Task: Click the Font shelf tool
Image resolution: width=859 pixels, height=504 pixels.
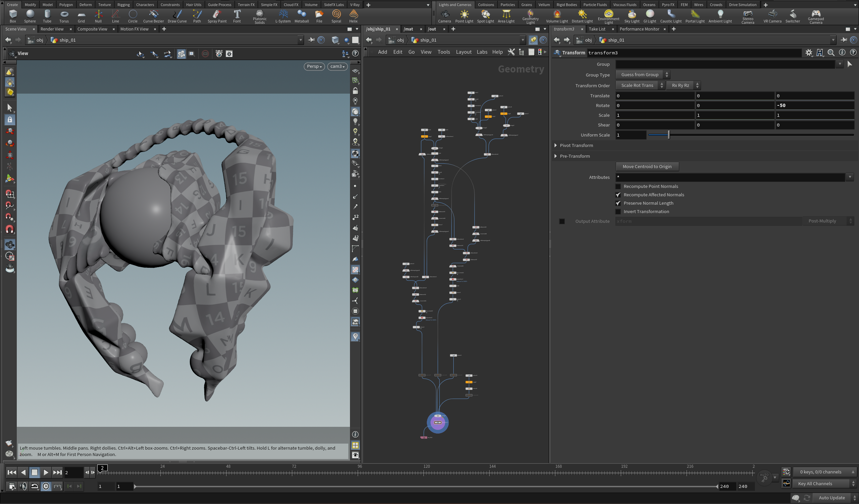Action: click(x=237, y=16)
